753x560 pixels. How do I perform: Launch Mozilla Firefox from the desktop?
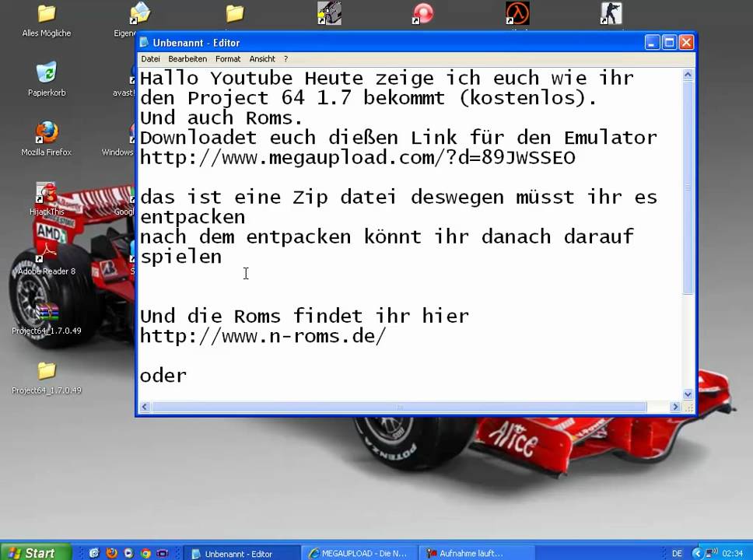click(47, 138)
